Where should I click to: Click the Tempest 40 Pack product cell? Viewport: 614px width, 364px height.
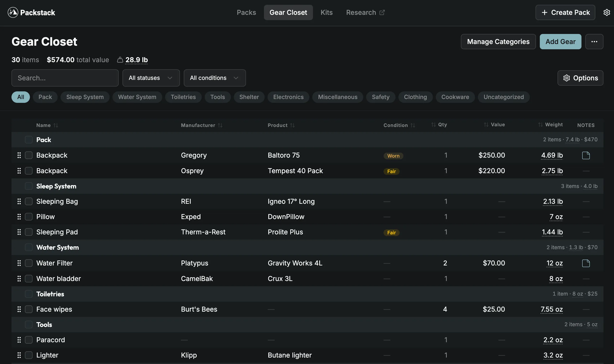[x=295, y=171]
